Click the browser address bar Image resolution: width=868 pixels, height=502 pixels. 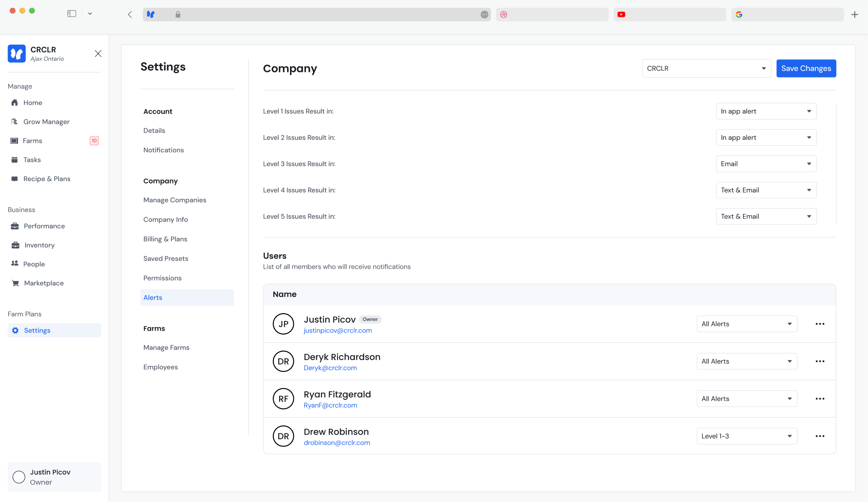point(328,14)
